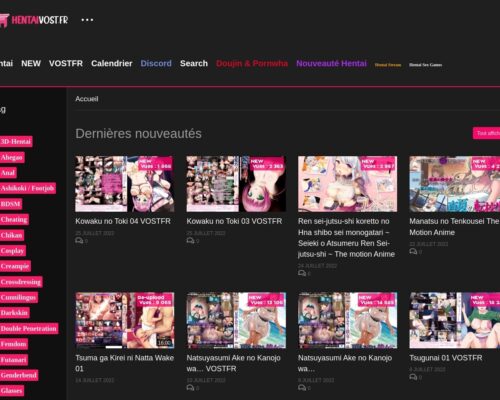The width and height of the screenshot is (500, 400).
Task: Open the VOSTFR menu item
Action: tap(66, 63)
